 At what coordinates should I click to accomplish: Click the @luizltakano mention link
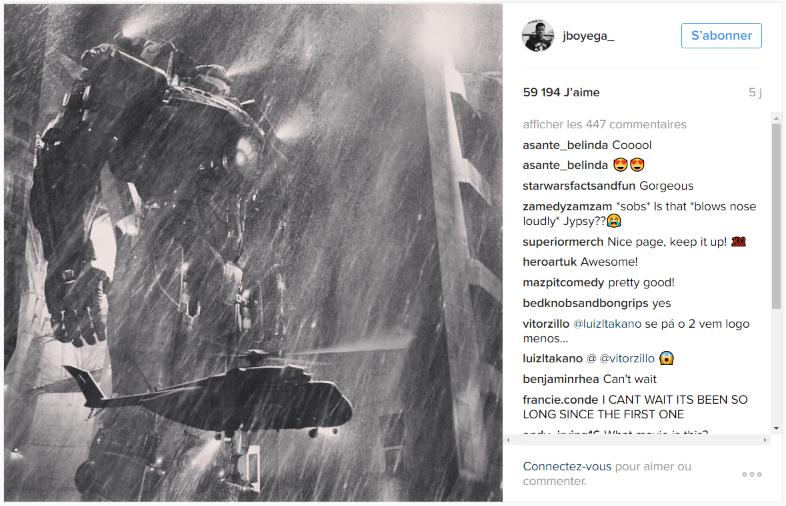[607, 324]
